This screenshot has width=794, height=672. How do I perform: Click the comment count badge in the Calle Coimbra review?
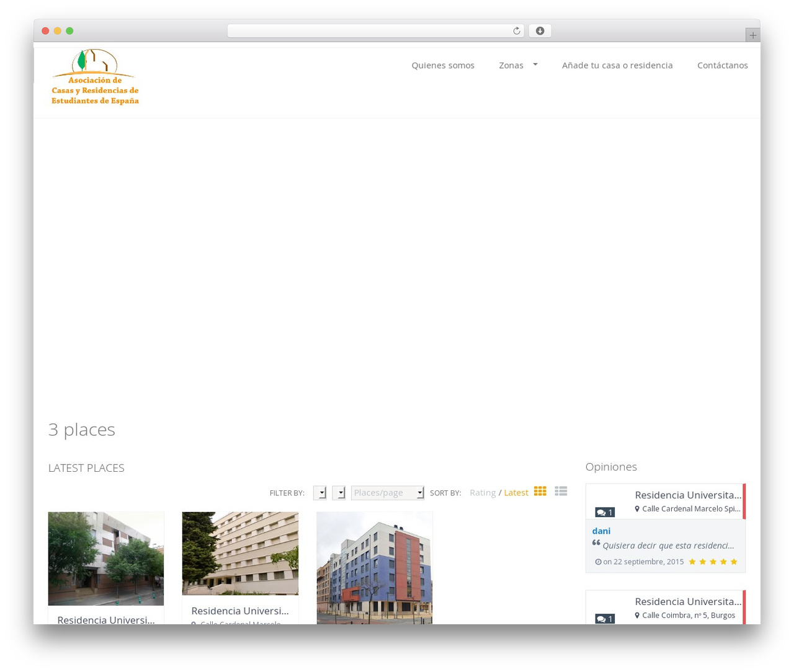point(605,619)
